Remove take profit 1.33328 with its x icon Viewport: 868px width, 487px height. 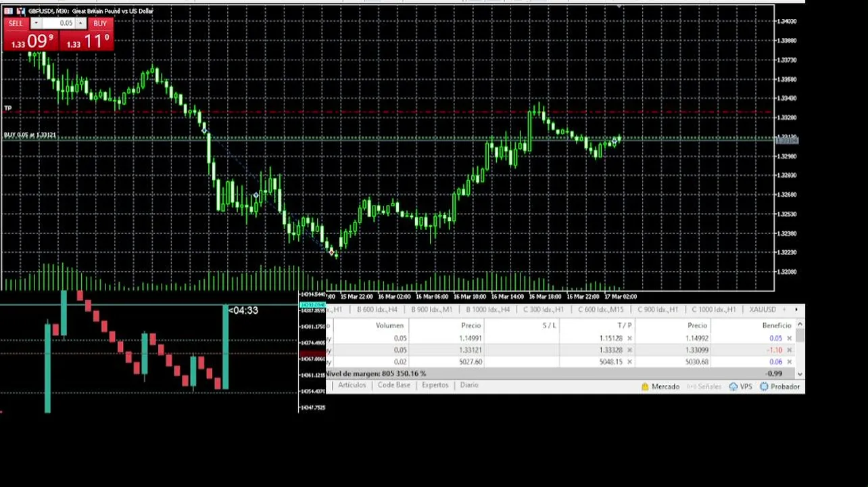tap(629, 350)
